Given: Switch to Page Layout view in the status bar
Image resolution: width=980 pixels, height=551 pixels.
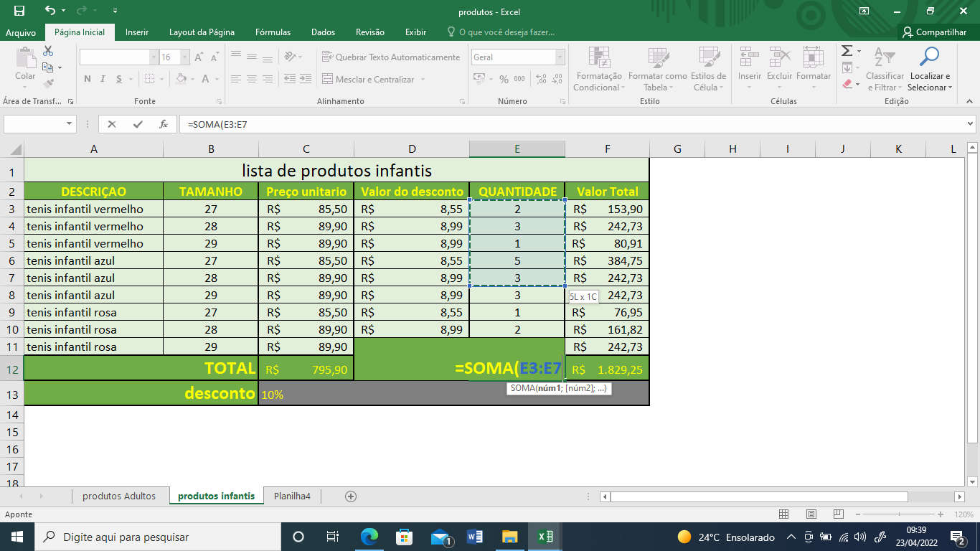Looking at the screenshot, I should 811,514.
